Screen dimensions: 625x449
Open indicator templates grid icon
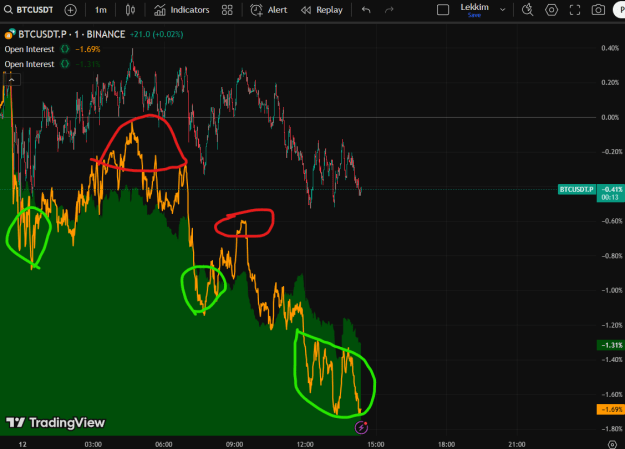(227, 10)
